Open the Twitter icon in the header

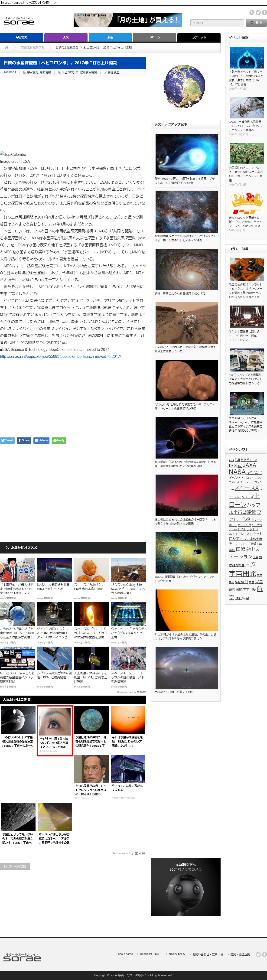[x=258, y=13]
